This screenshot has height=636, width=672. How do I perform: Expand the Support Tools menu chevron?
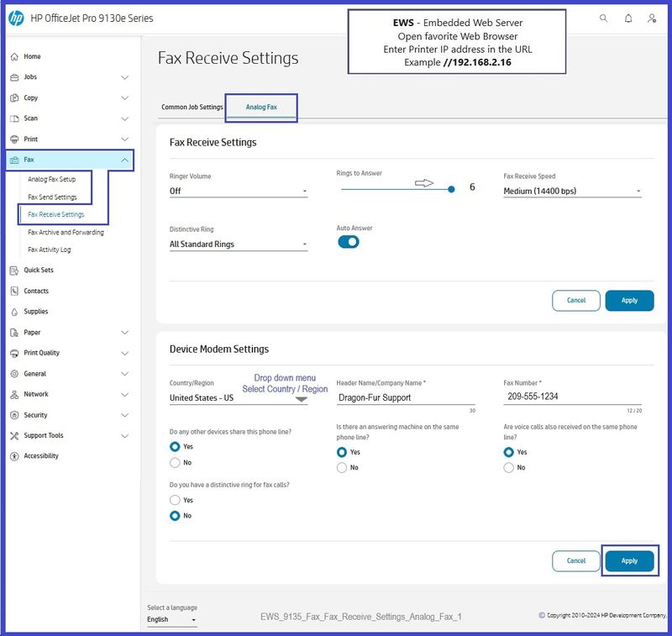pos(124,436)
